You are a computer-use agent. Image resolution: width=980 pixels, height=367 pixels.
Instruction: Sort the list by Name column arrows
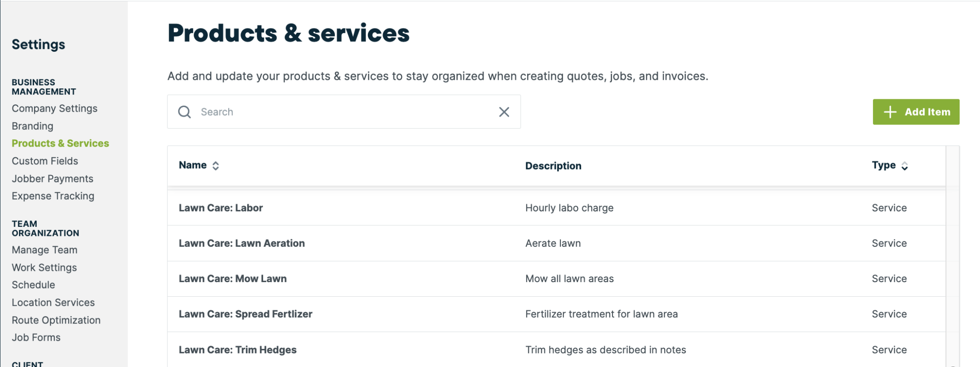pos(216,166)
